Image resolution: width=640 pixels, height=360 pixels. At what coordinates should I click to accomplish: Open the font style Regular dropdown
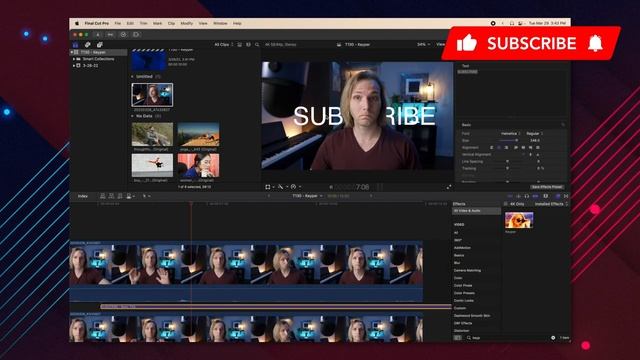tap(534, 133)
